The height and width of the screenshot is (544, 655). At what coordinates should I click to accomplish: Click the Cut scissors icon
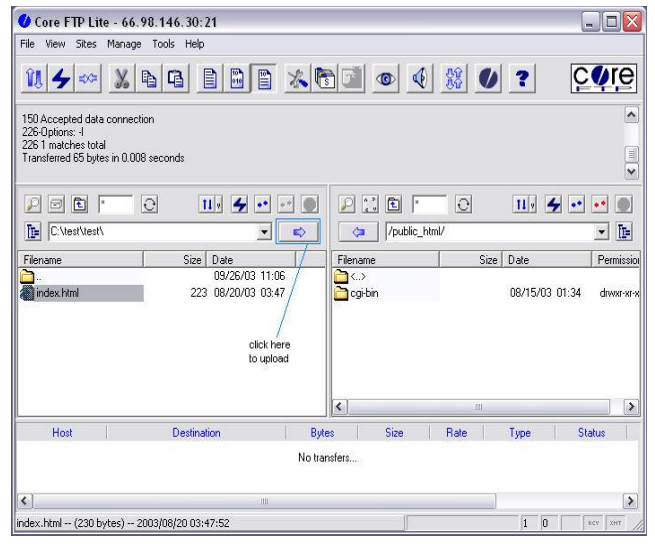coord(122,78)
